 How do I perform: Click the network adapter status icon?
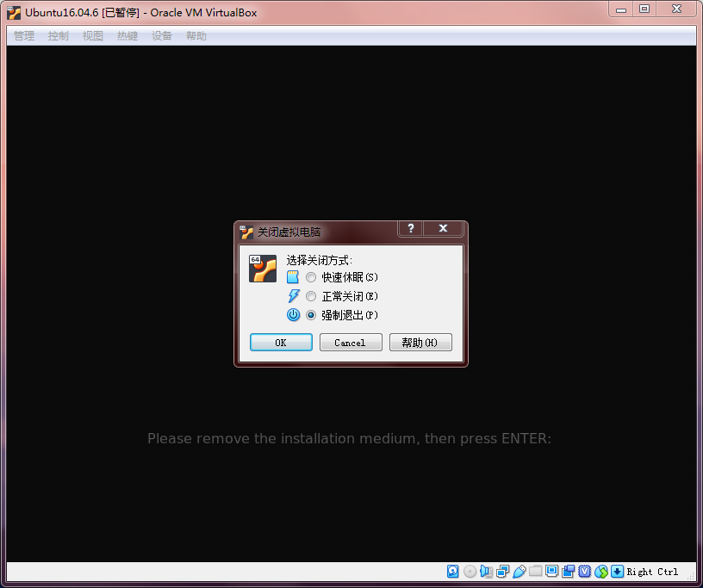502,571
